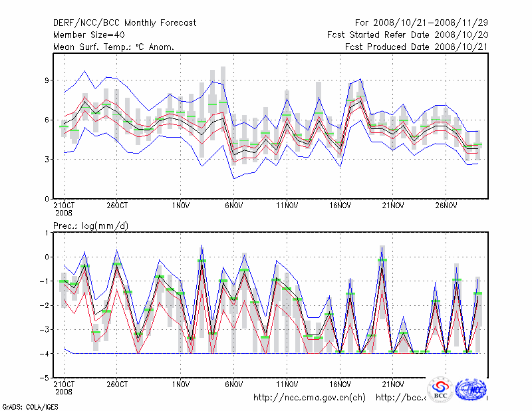Click the BCC logo icon

point(440,390)
